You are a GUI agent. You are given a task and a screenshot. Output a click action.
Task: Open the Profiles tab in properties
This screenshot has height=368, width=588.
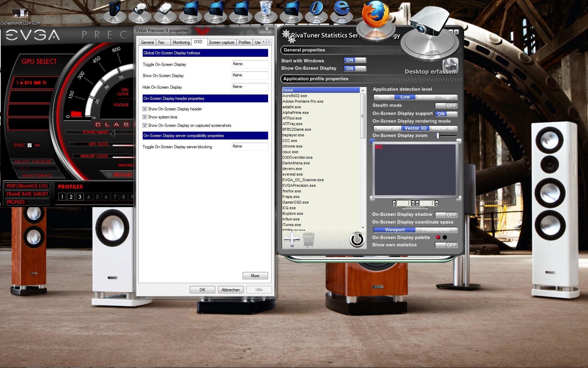coord(244,42)
